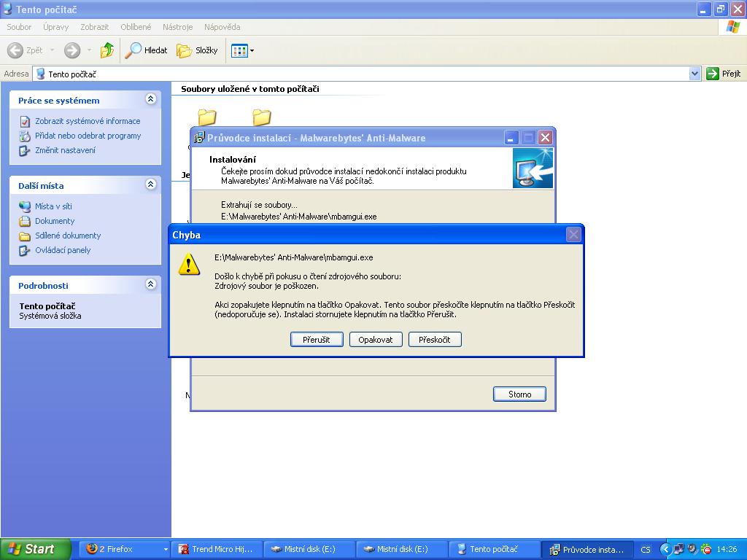
Task: Collapse the Práce se systémem panel
Action: click(x=150, y=99)
